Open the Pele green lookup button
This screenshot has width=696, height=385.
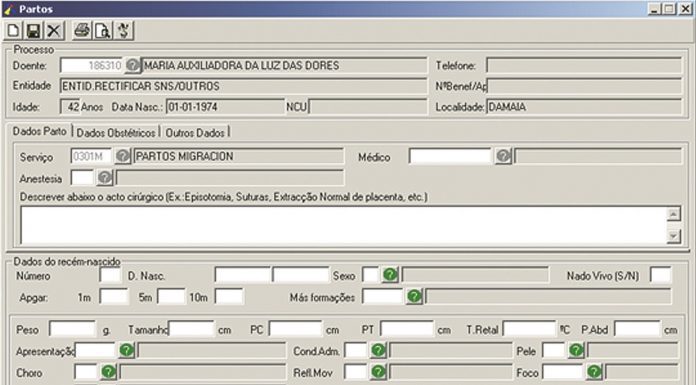click(x=576, y=350)
